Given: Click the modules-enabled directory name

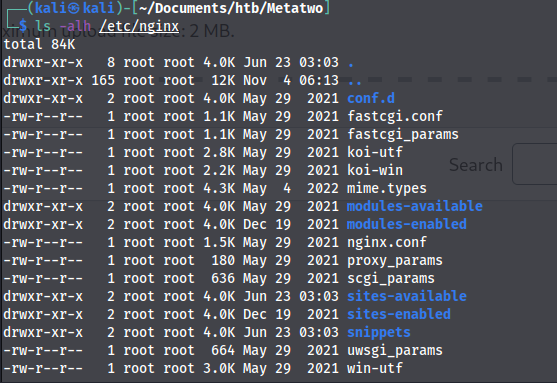Looking at the screenshot, I should pos(407,225).
